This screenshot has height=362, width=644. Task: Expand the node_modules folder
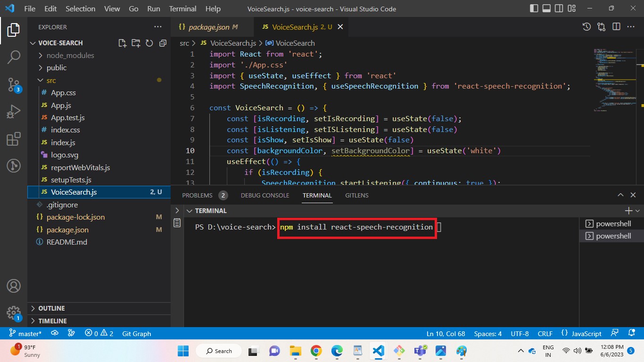[x=99, y=55]
